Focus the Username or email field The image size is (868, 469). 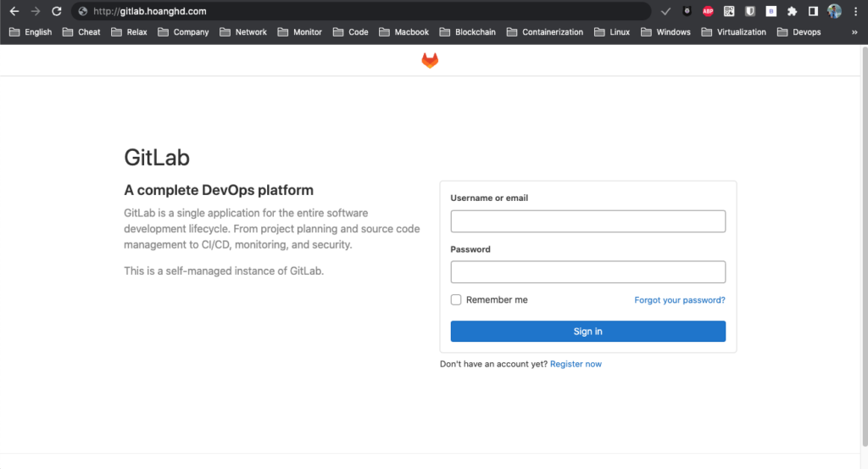click(588, 221)
